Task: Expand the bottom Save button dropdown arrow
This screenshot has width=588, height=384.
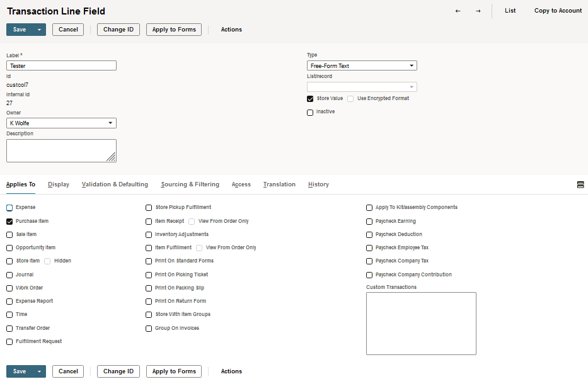Action: pyautogui.click(x=39, y=371)
